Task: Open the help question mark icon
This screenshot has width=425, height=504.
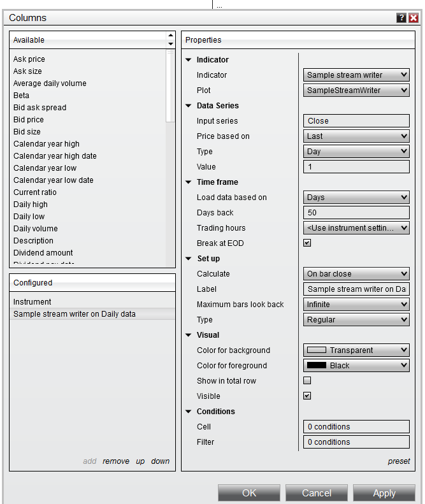Action: tap(401, 18)
